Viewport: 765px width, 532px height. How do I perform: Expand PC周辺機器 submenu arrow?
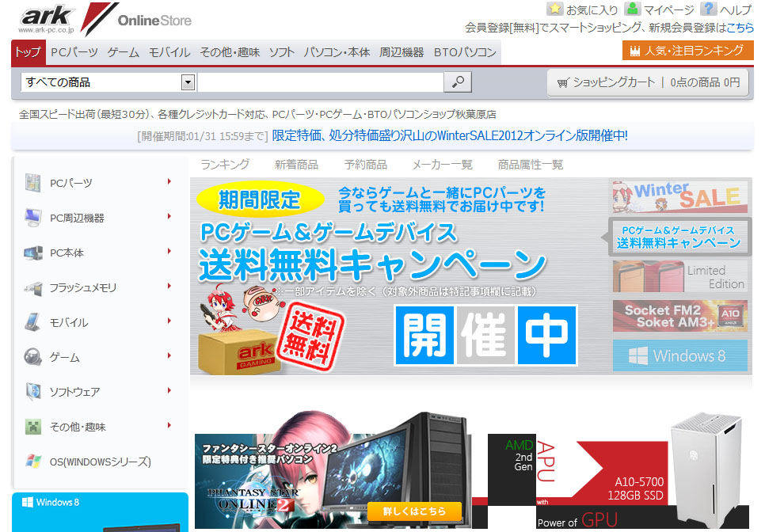coord(169,216)
